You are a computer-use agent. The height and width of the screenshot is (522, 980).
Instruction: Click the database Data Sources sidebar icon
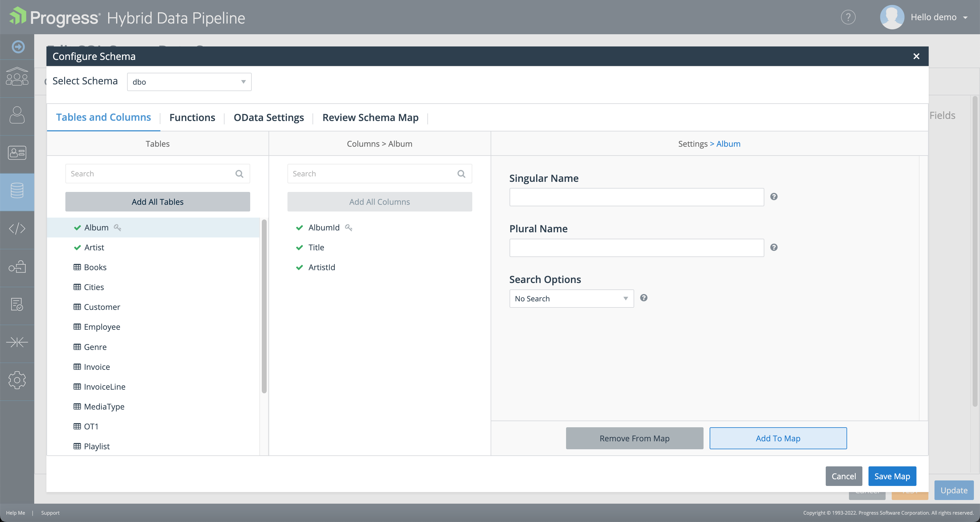point(17,191)
